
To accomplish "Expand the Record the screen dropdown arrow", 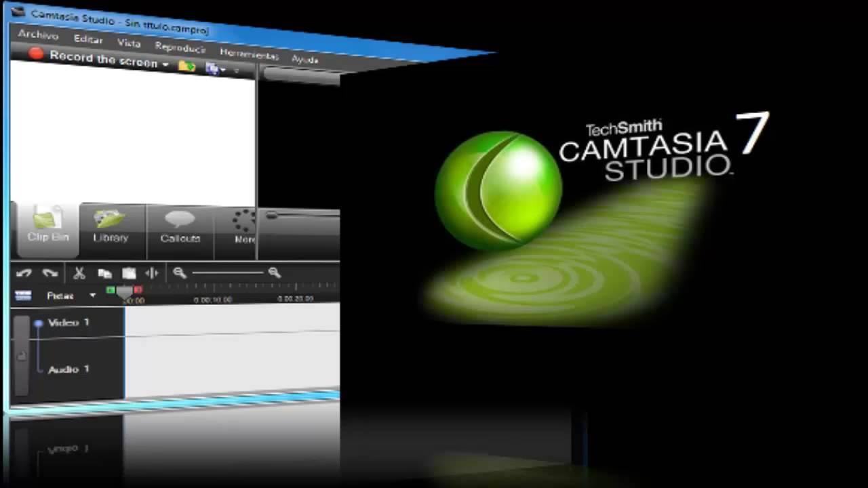I will (165, 64).
